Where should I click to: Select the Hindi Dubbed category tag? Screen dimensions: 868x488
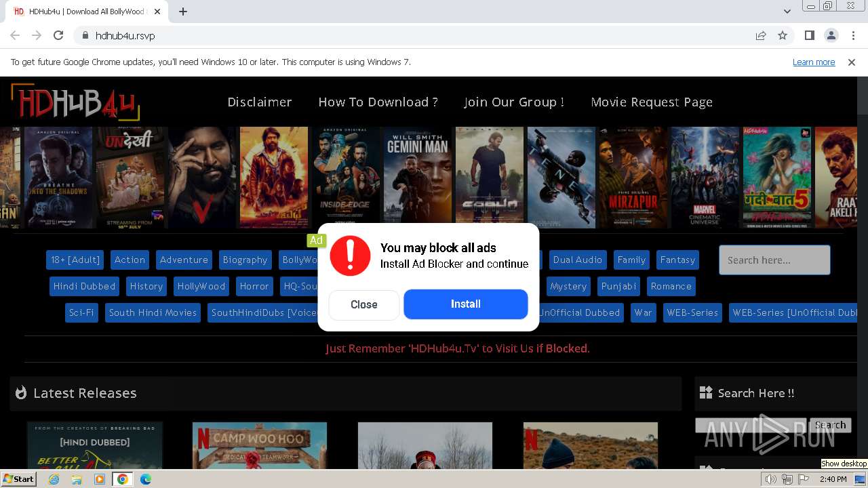(85, 286)
